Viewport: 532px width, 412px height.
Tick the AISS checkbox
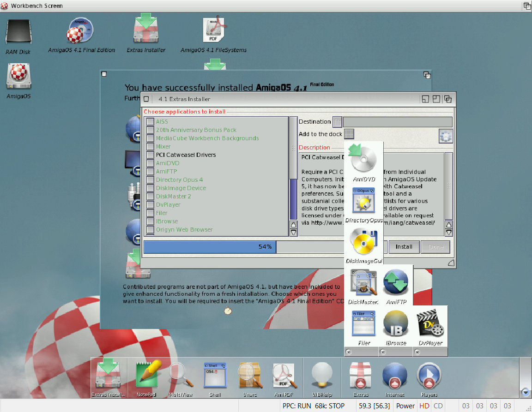coord(150,121)
